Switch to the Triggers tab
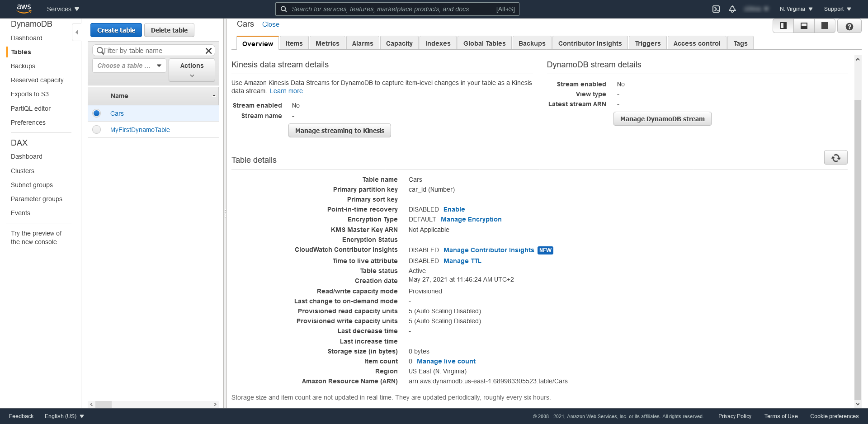Image resolution: width=868 pixels, height=424 pixels. pos(648,43)
